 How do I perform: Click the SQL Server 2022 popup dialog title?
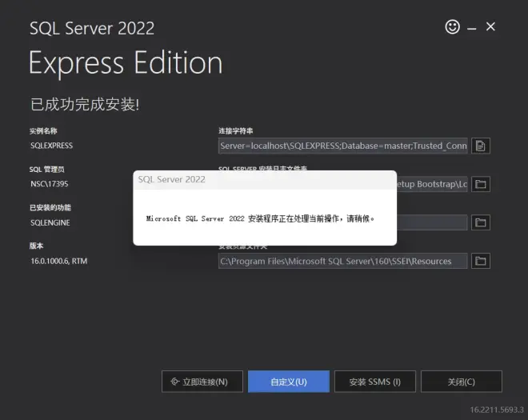pos(171,179)
